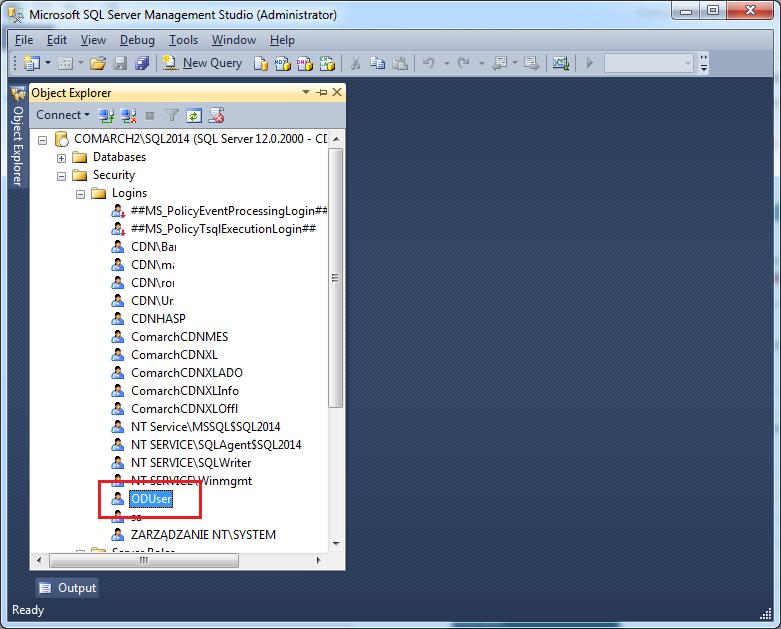Click the Open File folder icon
Screen dimensions: 781x629
pos(98,63)
